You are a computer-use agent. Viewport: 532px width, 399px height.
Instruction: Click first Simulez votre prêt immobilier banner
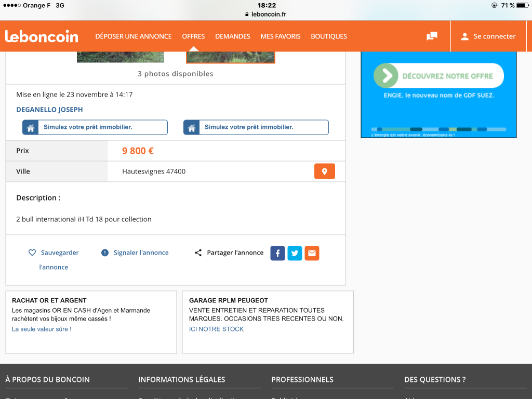click(x=95, y=127)
